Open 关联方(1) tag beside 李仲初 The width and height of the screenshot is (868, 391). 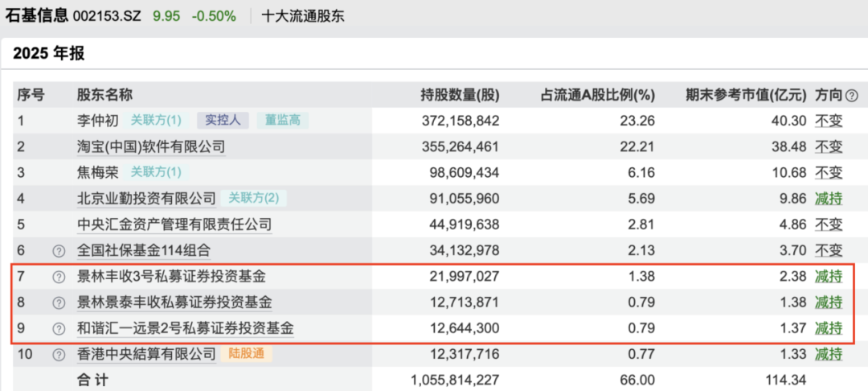pos(156,121)
